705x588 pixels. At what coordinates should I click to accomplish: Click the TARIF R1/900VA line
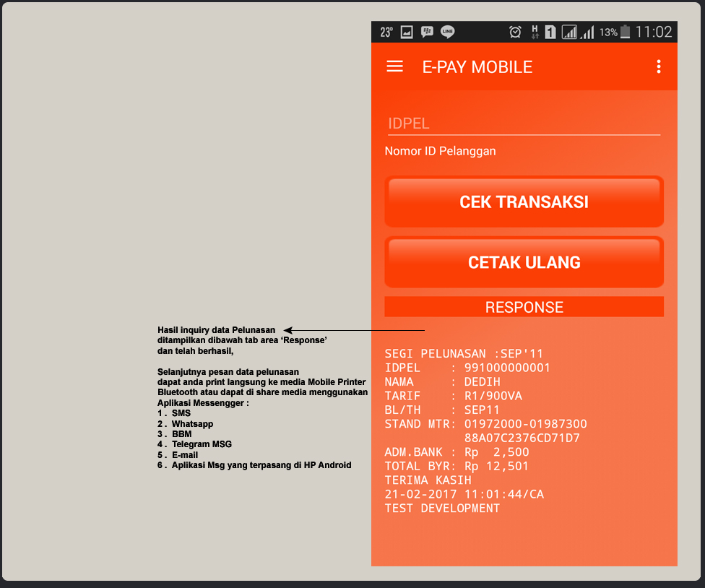tap(453, 396)
